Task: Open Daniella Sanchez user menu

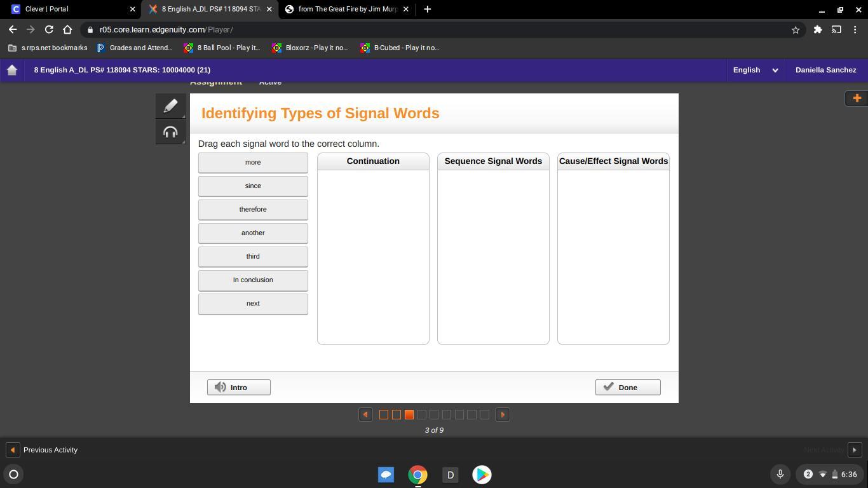Action: (825, 70)
